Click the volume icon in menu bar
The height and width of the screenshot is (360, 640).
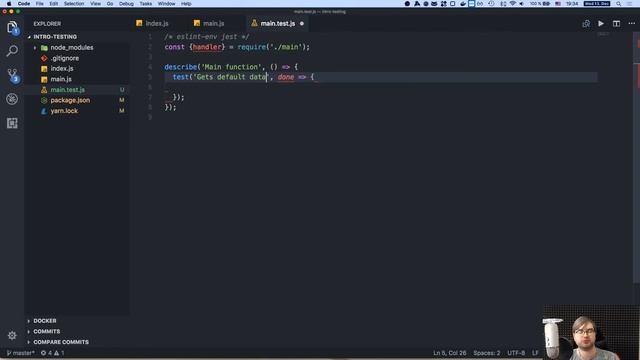coord(522,4)
